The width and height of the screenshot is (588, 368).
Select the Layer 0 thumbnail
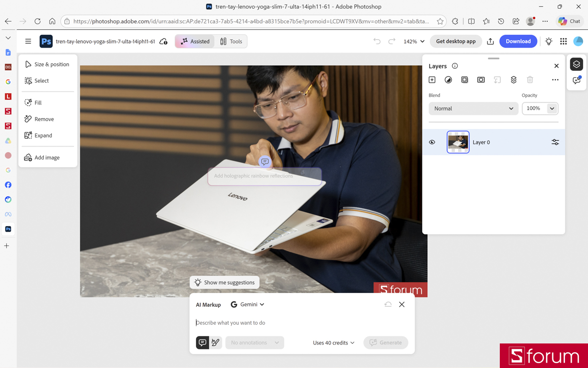(x=458, y=142)
